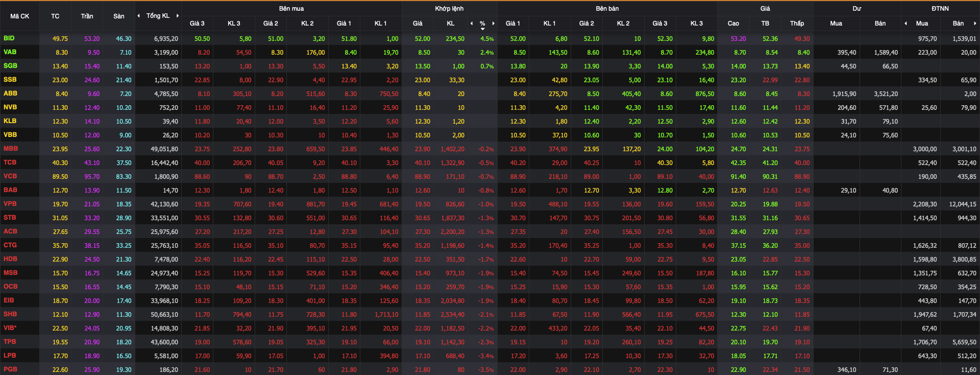This screenshot has height=375, width=980.
Task: Open the VAB stock symbol
Action: pyautogui.click(x=10, y=52)
